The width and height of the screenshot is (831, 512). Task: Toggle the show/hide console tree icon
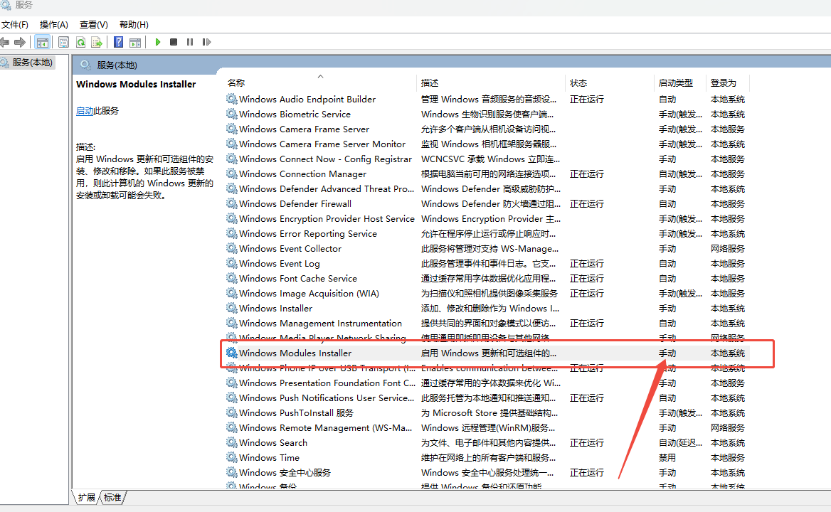pyautogui.click(x=42, y=42)
